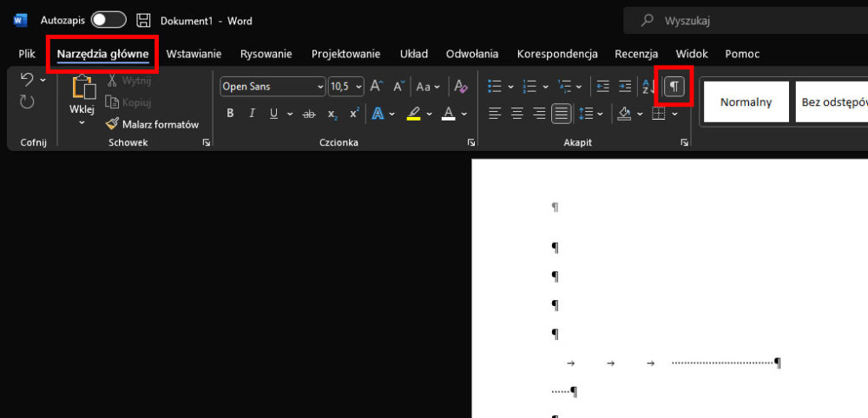Click the bulleted list icon
Screen dimensions: 868x418
click(495, 86)
